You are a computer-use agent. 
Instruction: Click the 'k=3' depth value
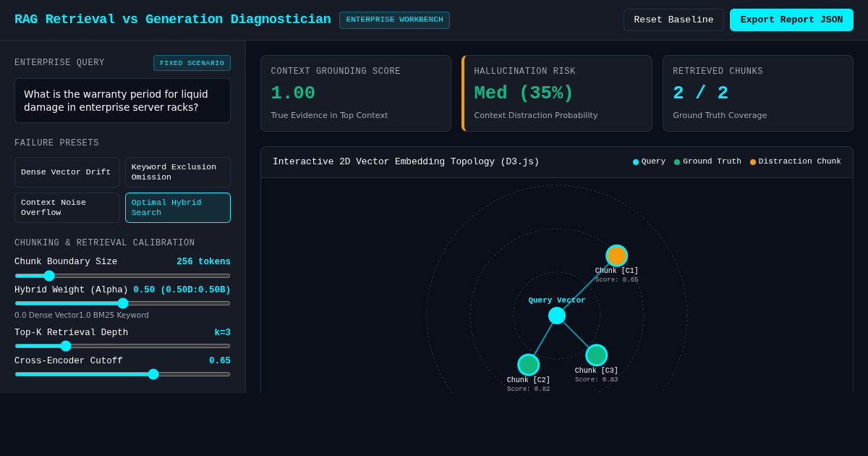point(222,333)
